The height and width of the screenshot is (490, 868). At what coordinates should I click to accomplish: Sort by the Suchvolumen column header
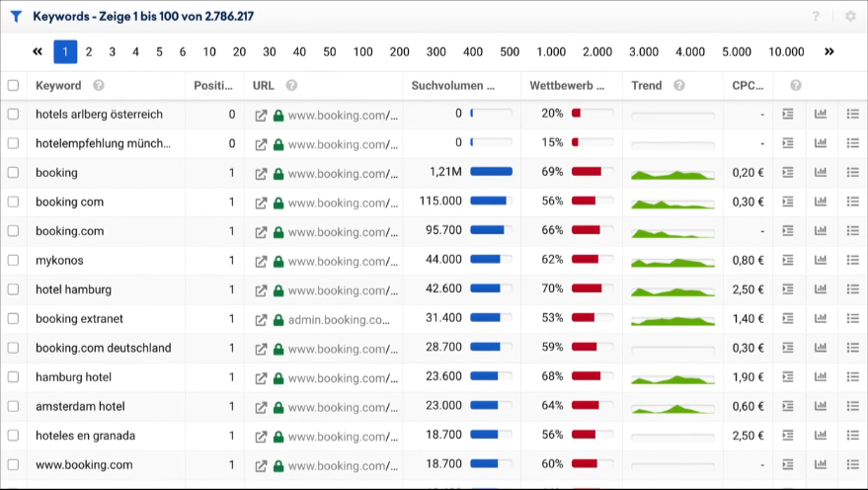pos(453,85)
